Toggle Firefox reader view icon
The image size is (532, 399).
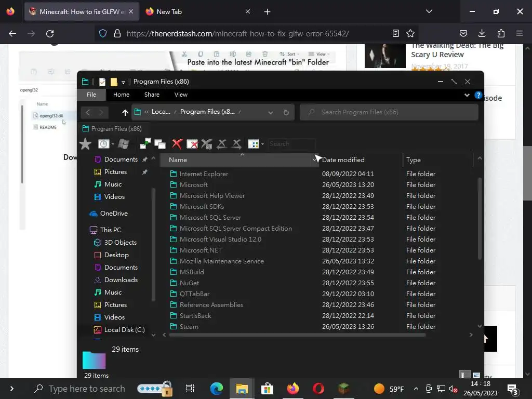click(395, 33)
